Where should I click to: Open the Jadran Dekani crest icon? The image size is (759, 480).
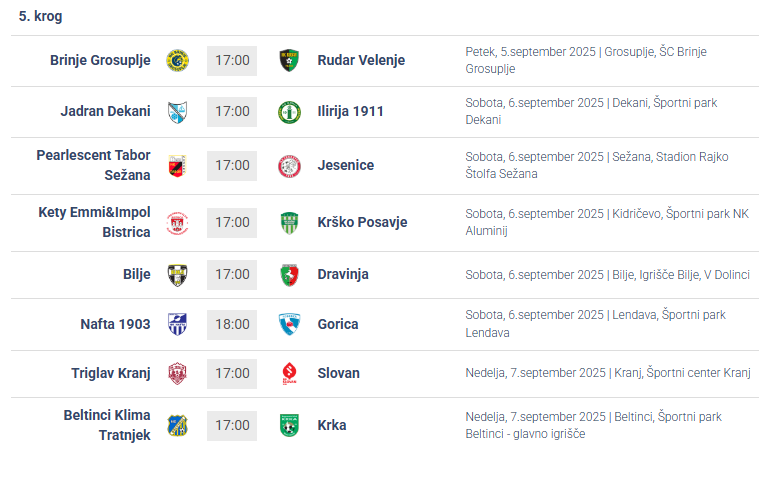point(177,112)
